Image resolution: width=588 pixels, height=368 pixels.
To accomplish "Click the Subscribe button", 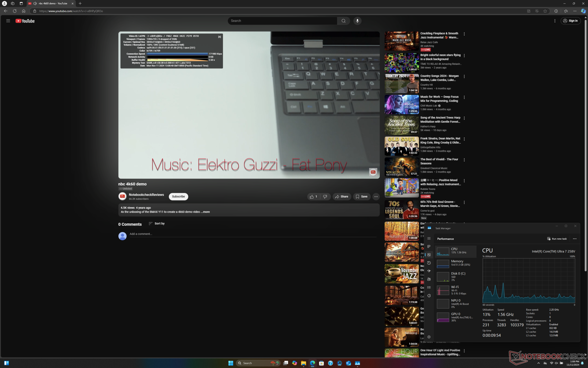I will (x=178, y=197).
